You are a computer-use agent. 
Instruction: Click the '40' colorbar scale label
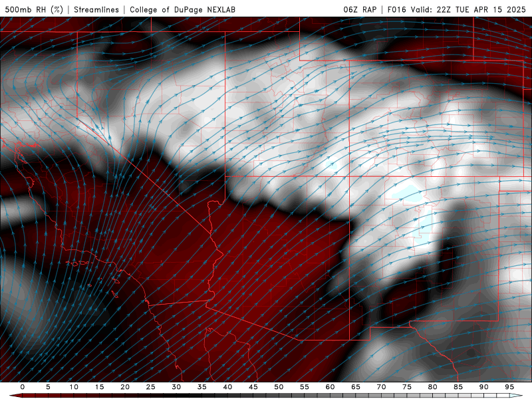[x=227, y=387]
